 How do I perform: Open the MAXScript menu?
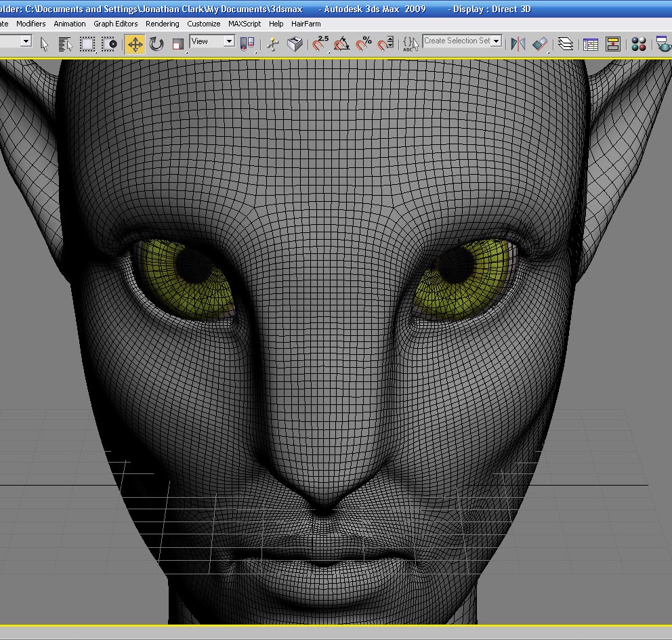tap(245, 24)
